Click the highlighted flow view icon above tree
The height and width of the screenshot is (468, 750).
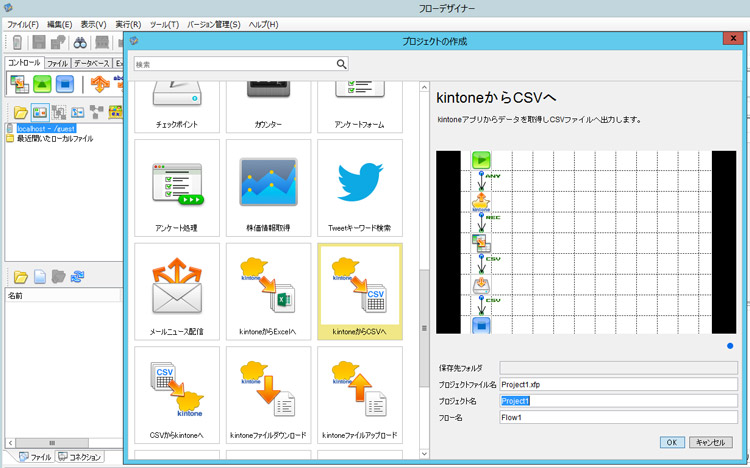40,112
